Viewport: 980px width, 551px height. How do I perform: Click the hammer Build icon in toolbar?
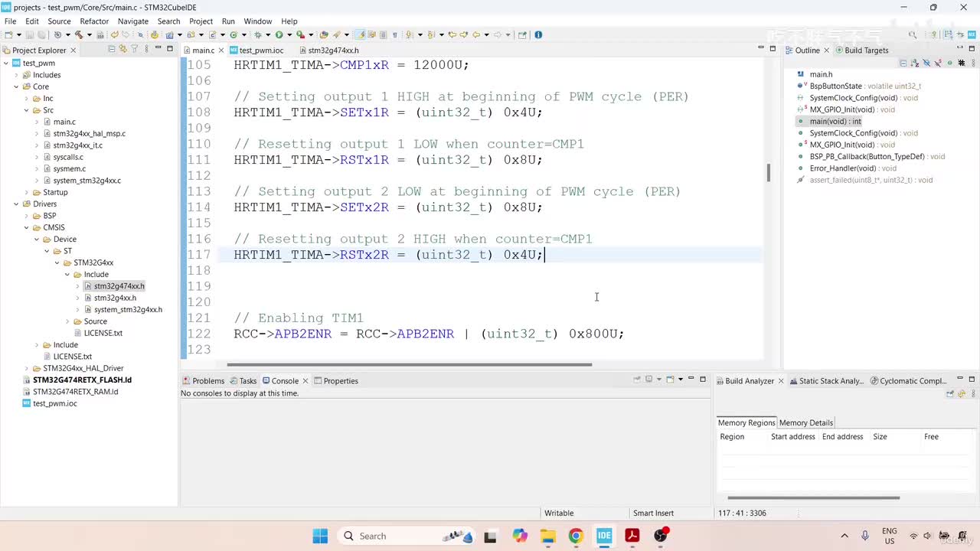pos(79,34)
